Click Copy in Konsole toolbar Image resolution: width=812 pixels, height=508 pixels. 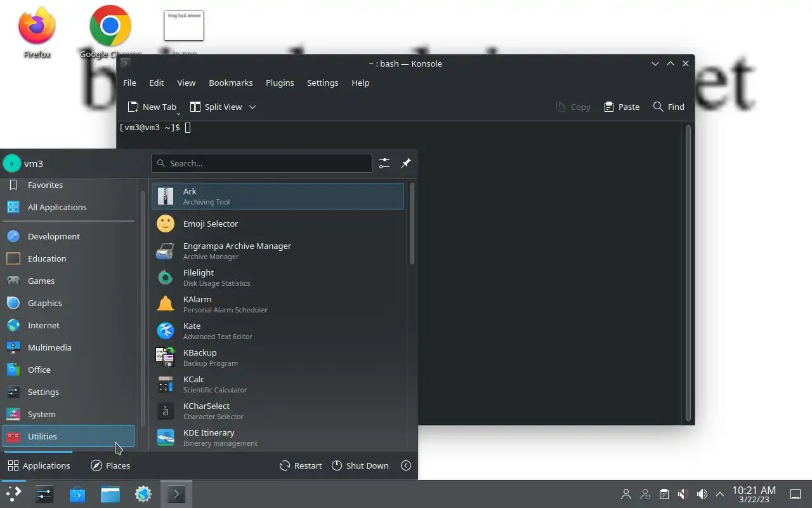[573, 107]
